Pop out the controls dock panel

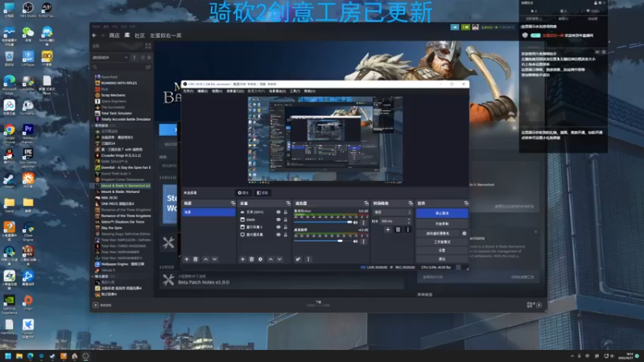coord(466,204)
